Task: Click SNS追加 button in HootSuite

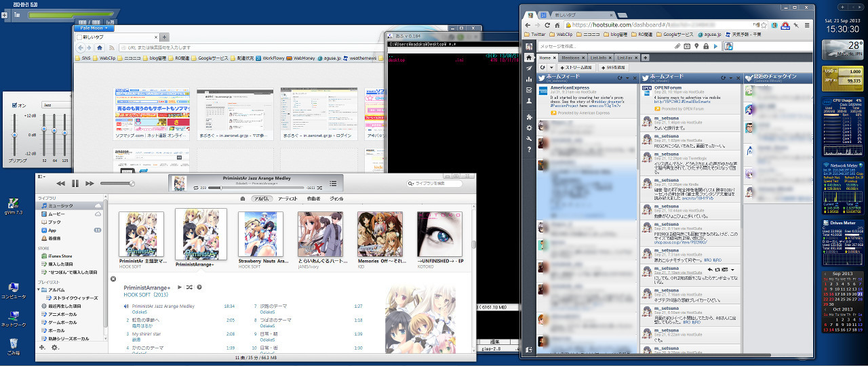Action: pyautogui.click(x=612, y=68)
